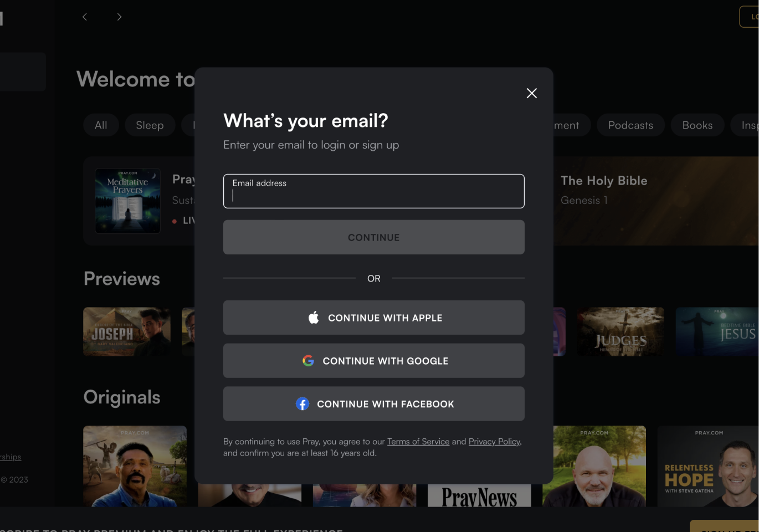
Task: Open the Judges preview thumbnail
Action: [620, 331]
